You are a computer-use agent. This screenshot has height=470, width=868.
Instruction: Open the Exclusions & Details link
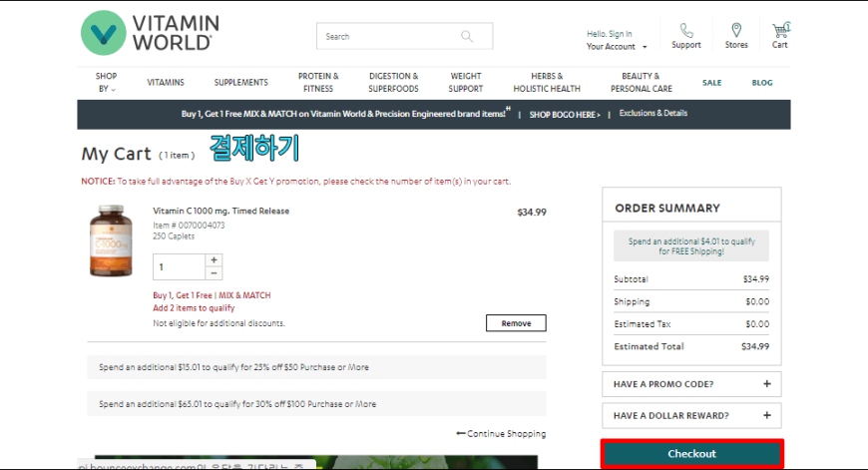[653, 113]
